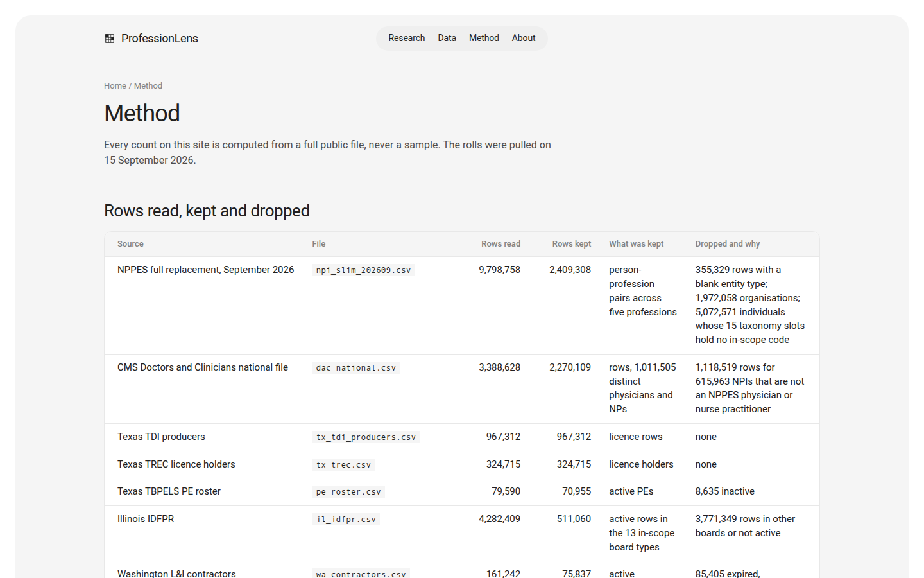Open the Research nav item
This screenshot has width=924, height=578.
(407, 38)
